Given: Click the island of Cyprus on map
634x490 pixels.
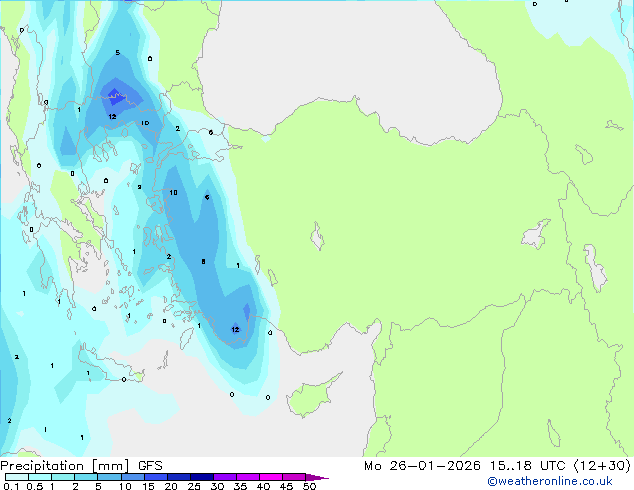Looking at the screenshot, I should (311, 397).
